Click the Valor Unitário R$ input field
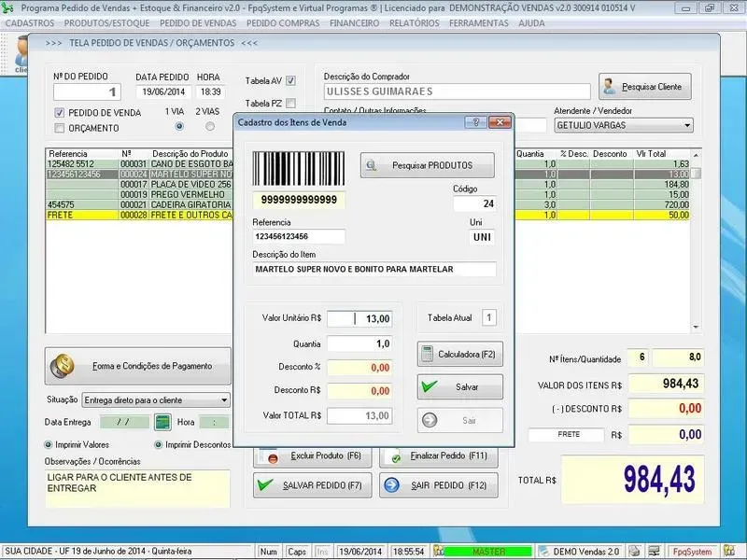 tap(359, 318)
